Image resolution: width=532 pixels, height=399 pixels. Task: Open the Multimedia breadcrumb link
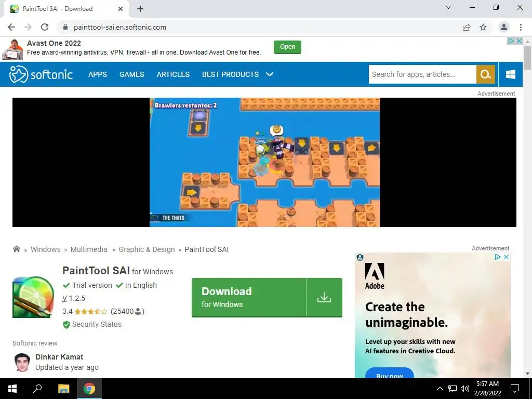coord(88,249)
